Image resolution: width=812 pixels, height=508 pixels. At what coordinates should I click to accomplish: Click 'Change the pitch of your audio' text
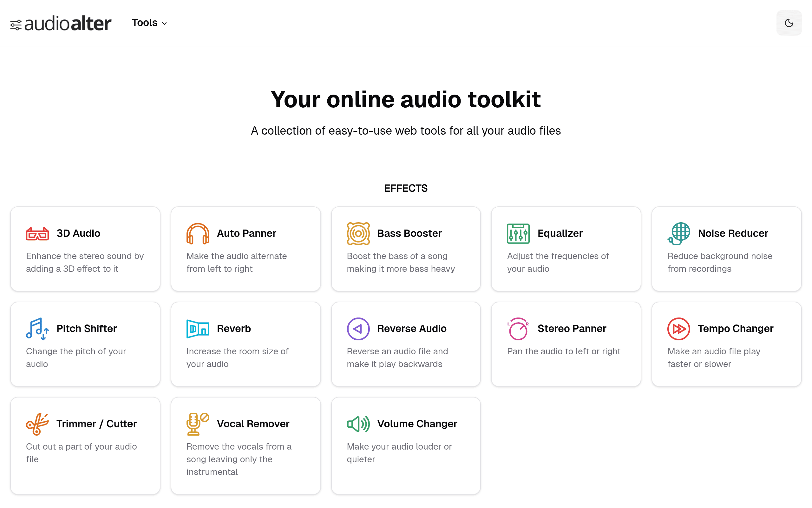click(x=76, y=358)
